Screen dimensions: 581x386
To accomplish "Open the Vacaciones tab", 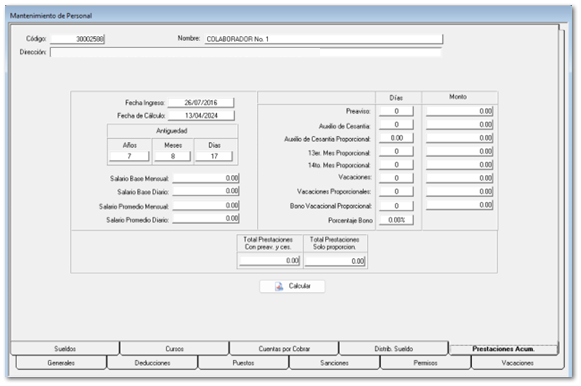I will point(518,363).
